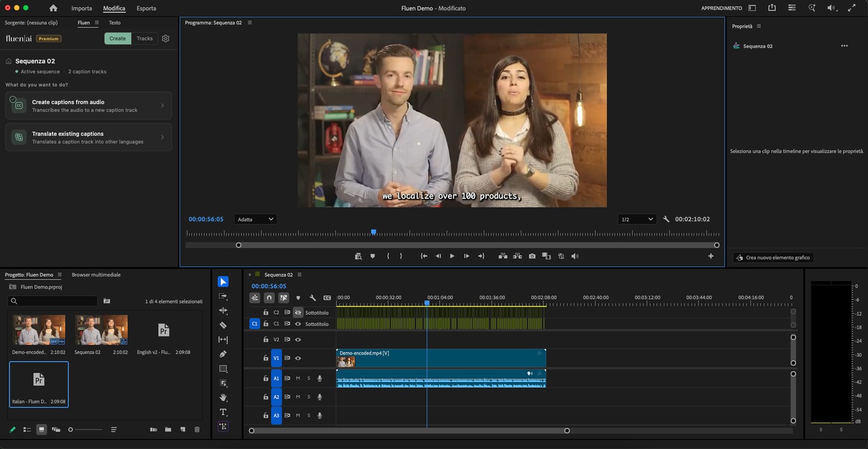The image size is (868, 449).
Task: Toggle track lock on V1
Action: click(x=266, y=358)
